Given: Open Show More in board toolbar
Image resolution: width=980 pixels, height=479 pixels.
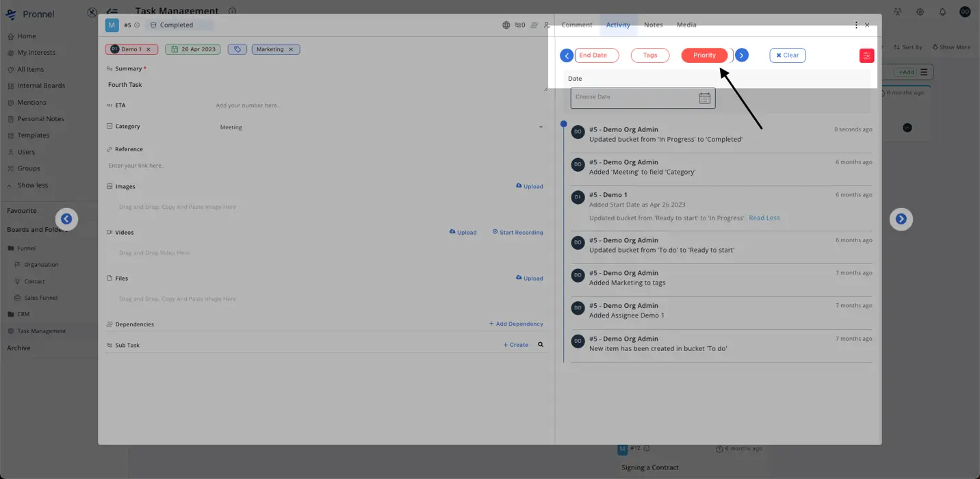Looking at the screenshot, I should [x=951, y=47].
